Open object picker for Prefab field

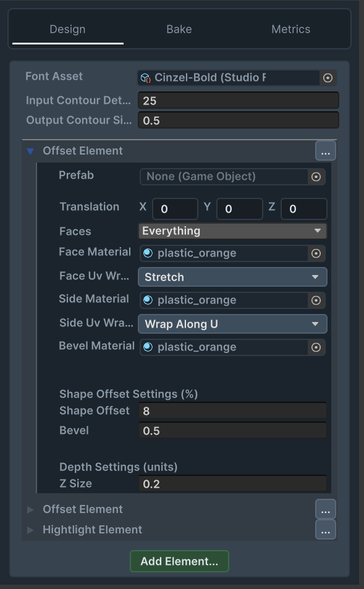(x=316, y=177)
